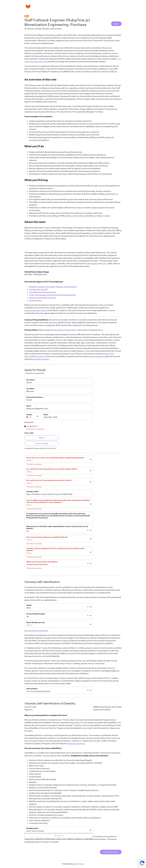Click the purple Apply button

(x=116, y=24)
